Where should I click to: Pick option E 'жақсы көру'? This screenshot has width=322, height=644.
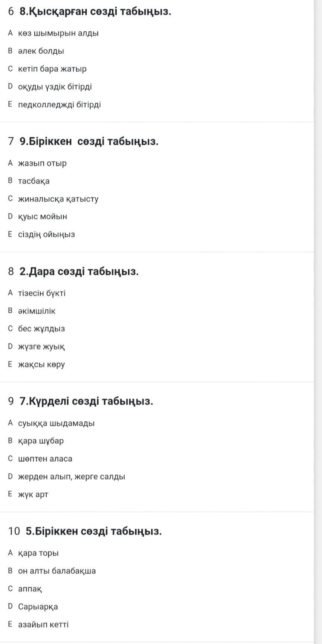pyautogui.click(x=41, y=364)
